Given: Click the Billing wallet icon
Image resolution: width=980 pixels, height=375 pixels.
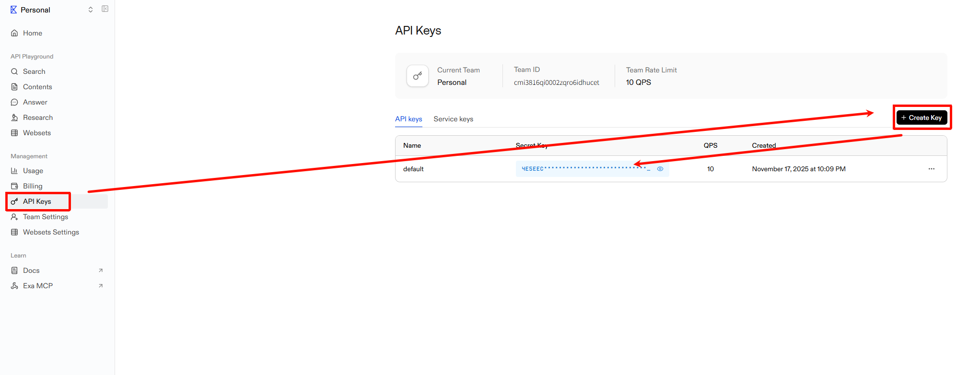Looking at the screenshot, I should pyautogui.click(x=14, y=186).
